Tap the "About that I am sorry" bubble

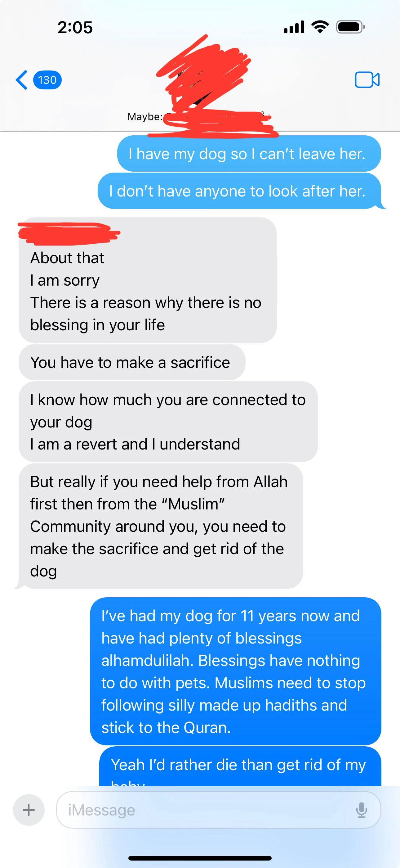pyautogui.click(x=148, y=280)
